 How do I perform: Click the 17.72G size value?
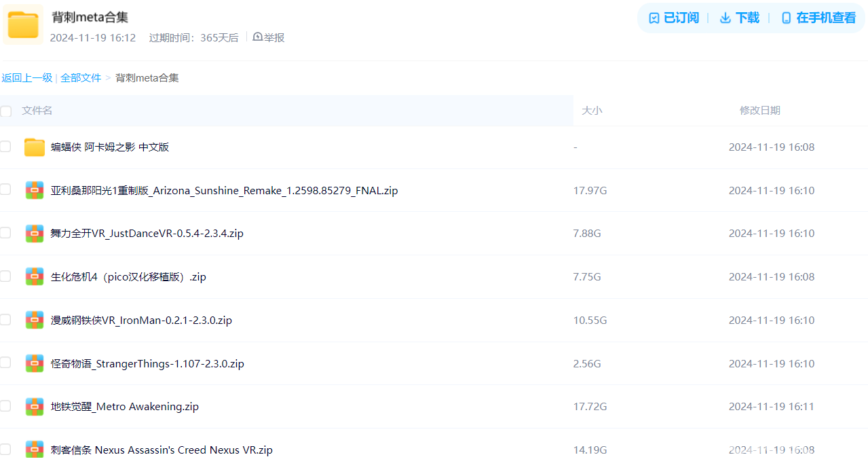(590, 407)
